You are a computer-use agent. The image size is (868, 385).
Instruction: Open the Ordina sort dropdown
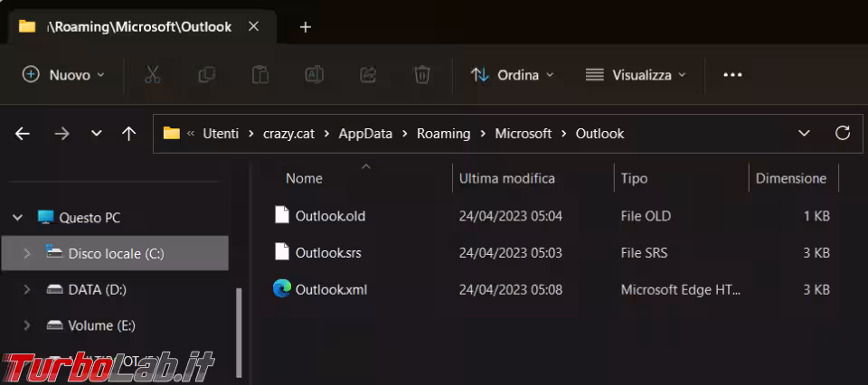click(512, 75)
